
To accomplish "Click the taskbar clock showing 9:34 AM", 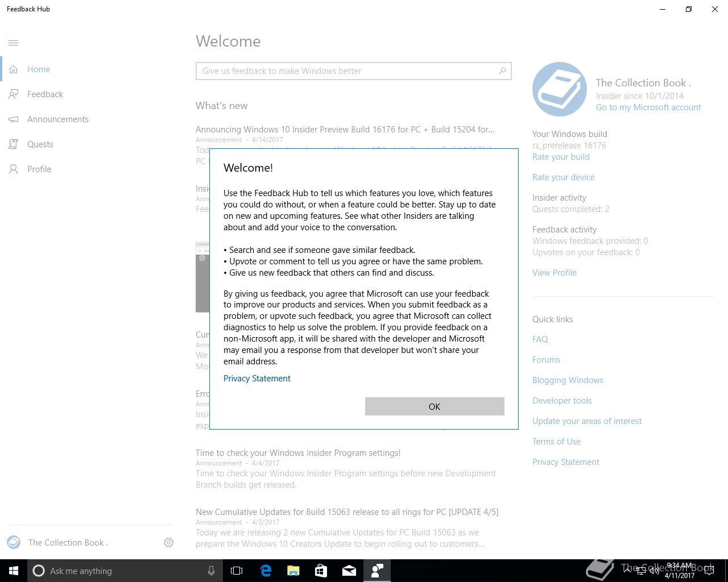I will (x=679, y=571).
